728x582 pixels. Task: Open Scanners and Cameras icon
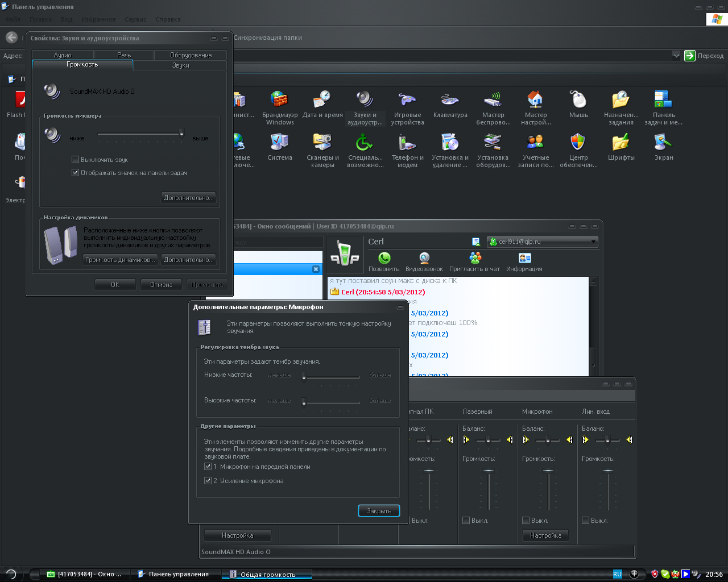pos(322,151)
